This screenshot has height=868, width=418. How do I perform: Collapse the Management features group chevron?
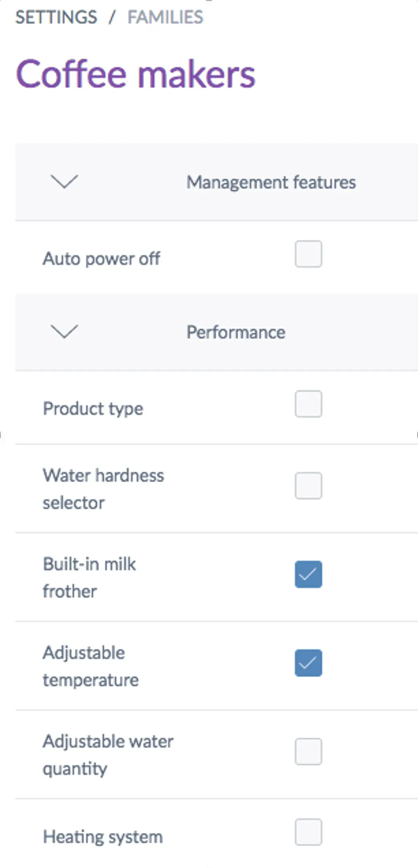[64, 182]
